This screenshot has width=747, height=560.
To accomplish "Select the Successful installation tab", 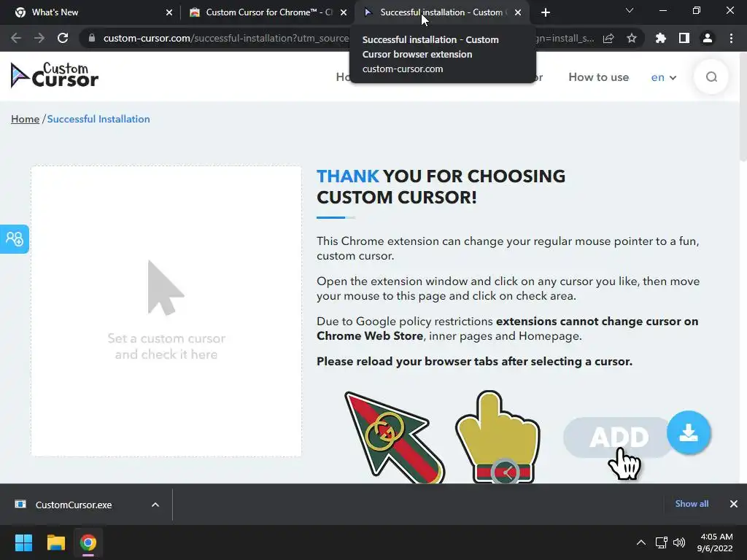I will tap(441, 12).
